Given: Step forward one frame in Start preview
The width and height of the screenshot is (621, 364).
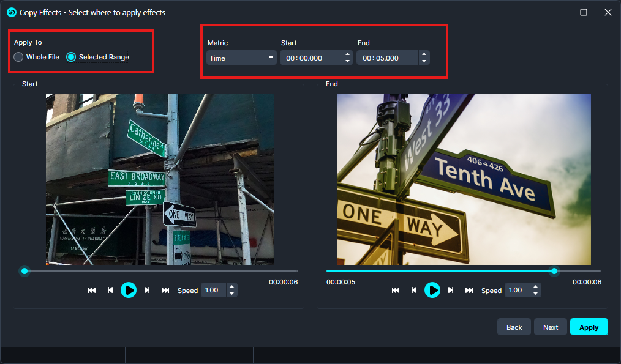Looking at the screenshot, I should pyautogui.click(x=147, y=290).
